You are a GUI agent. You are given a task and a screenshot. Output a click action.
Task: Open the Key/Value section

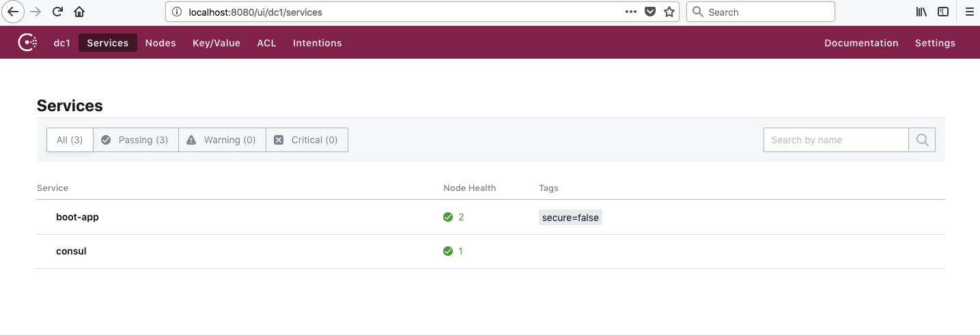tap(216, 43)
